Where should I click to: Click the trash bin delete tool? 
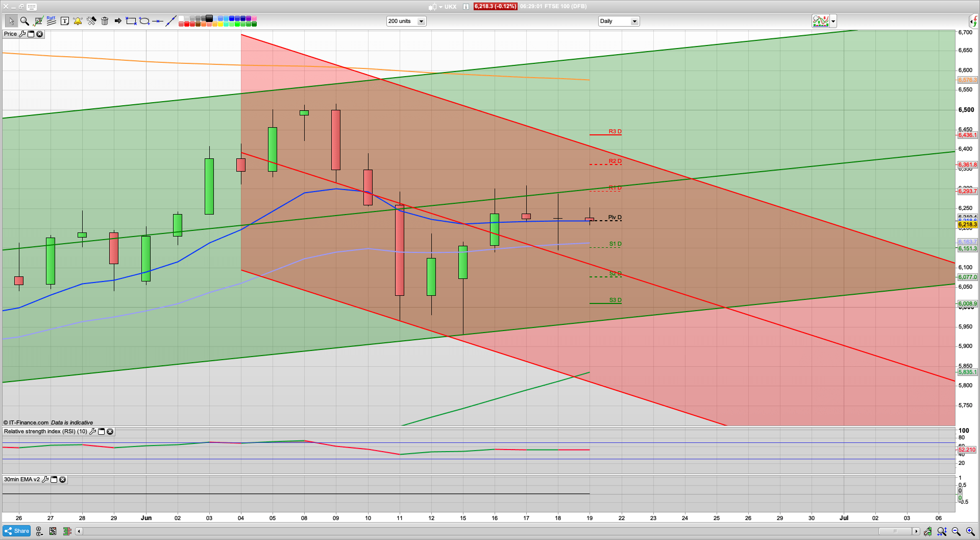[x=105, y=21]
